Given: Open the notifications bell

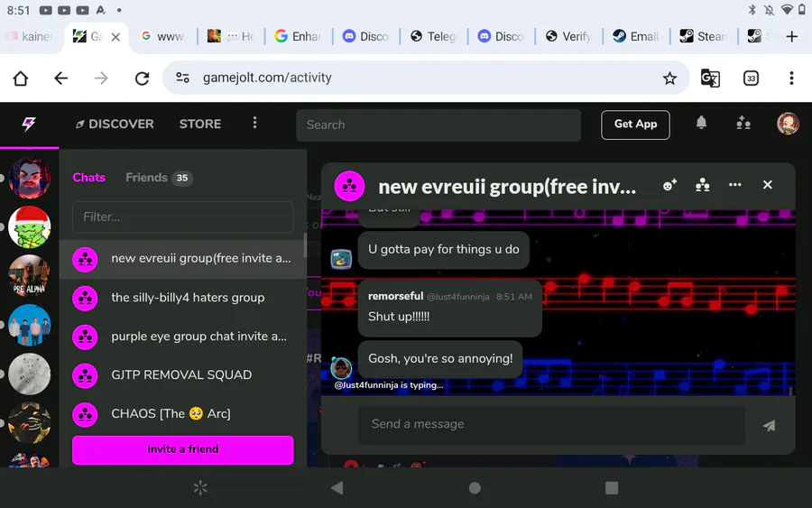Looking at the screenshot, I should [701, 124].
